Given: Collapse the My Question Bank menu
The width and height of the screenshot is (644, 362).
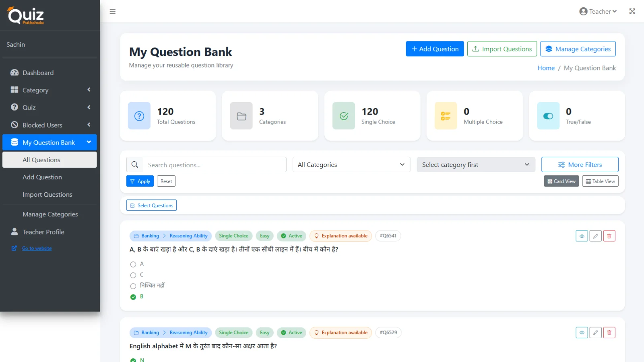Looking at the screenshot, I should coord(50,142).
